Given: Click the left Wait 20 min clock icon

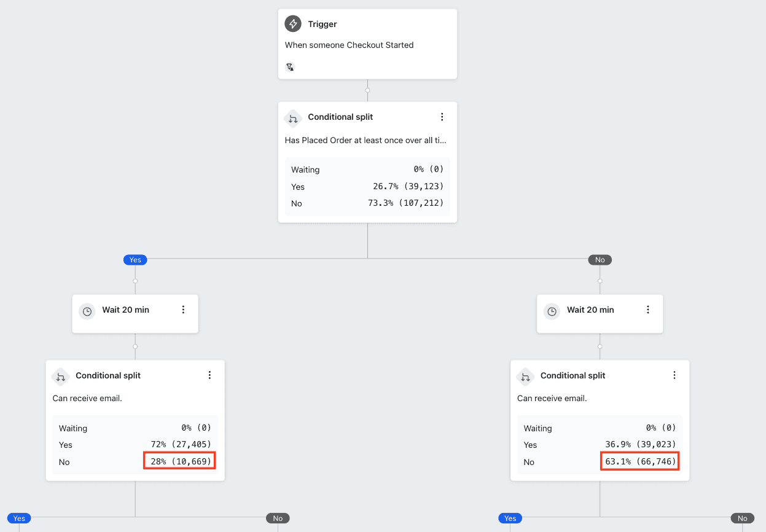Looking at the screenshot, I should pyautogui.click(x=87, y=311).
